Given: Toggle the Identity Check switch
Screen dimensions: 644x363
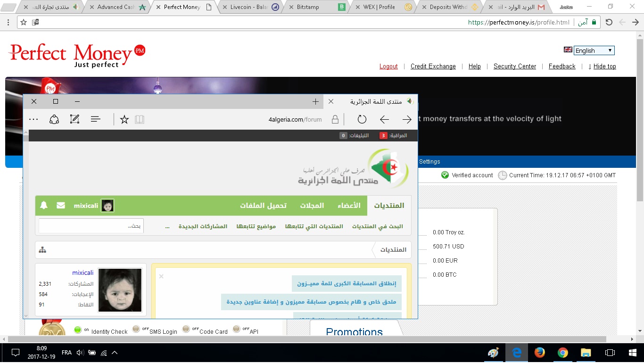Looking at the screenshot, I should (78, 330).
